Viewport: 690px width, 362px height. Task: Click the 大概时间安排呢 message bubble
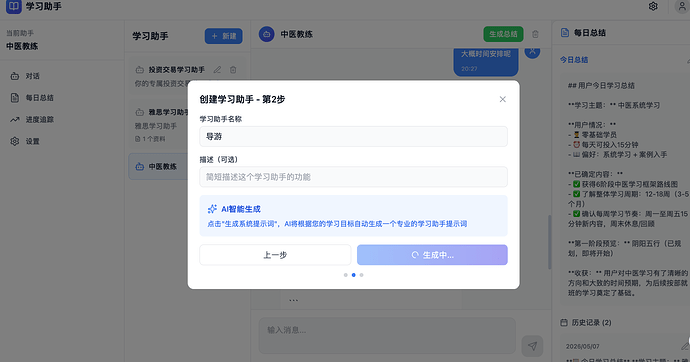486,61
